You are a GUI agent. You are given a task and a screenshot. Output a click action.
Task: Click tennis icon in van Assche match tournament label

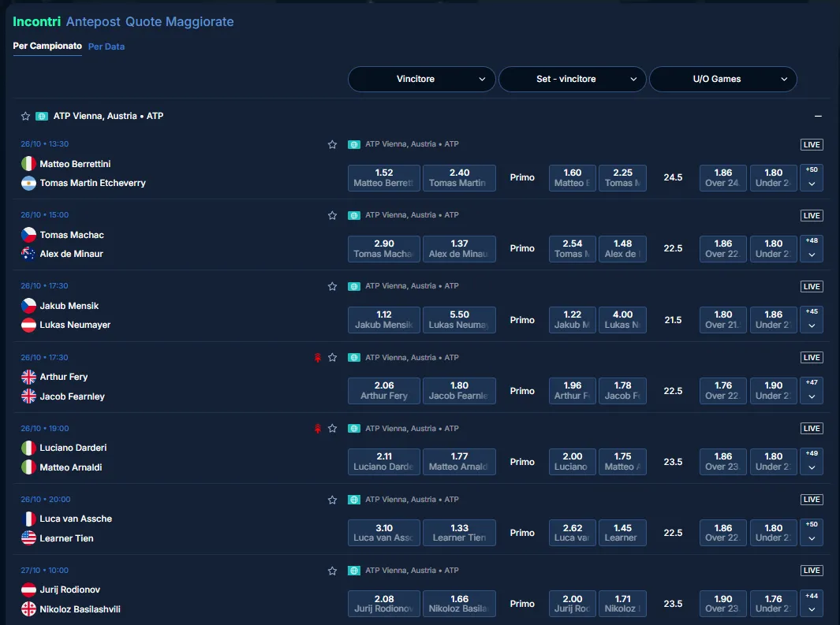click(x=354, y=500)
